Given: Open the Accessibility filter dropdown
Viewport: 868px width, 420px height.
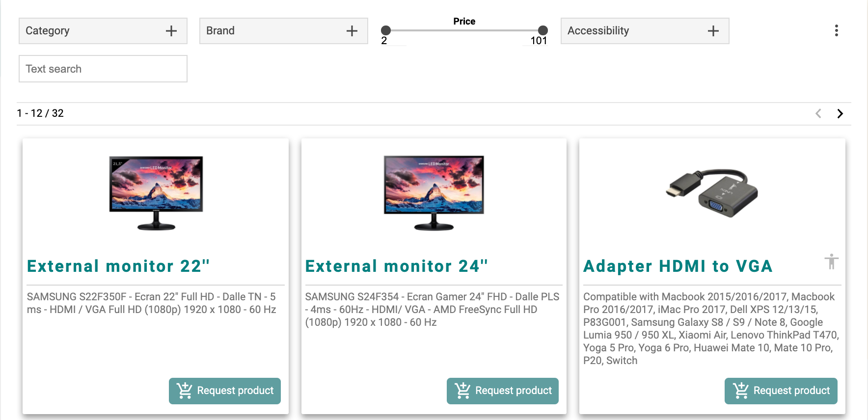Looking at the screenshot, I should (x=645, y=31).
